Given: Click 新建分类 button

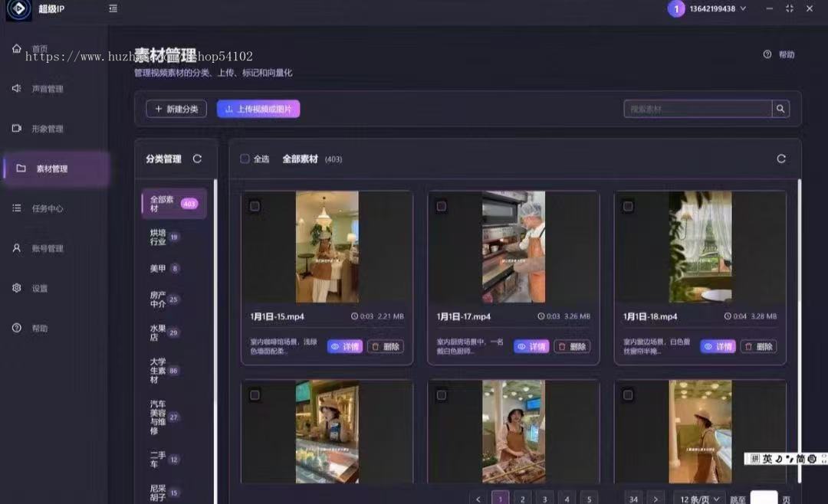Looking at the screenshot, I should [176, 109].
